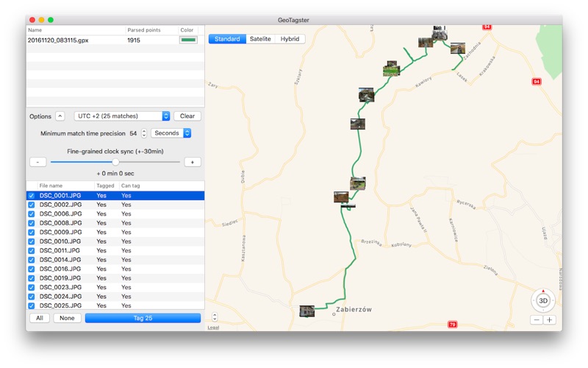Toggle checkbox for DSC_0006.JPG

coord(32,214)
